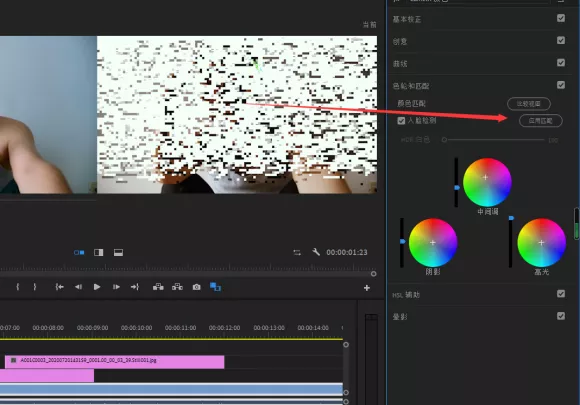Step back one frame

tap(78, 287)
